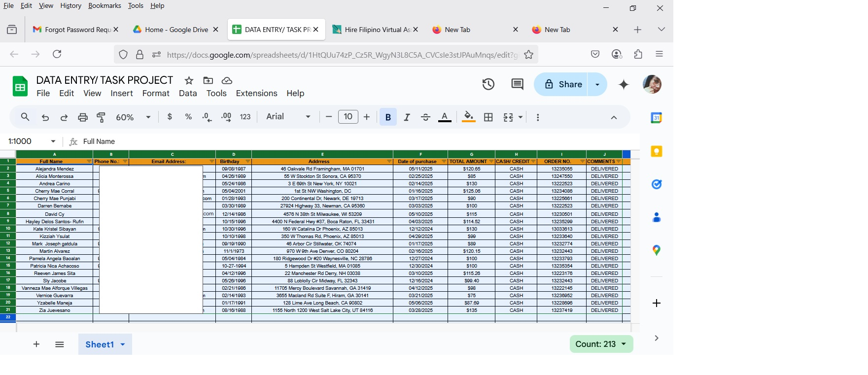
Task: Click the Share button
Action: tap(563, 84)
